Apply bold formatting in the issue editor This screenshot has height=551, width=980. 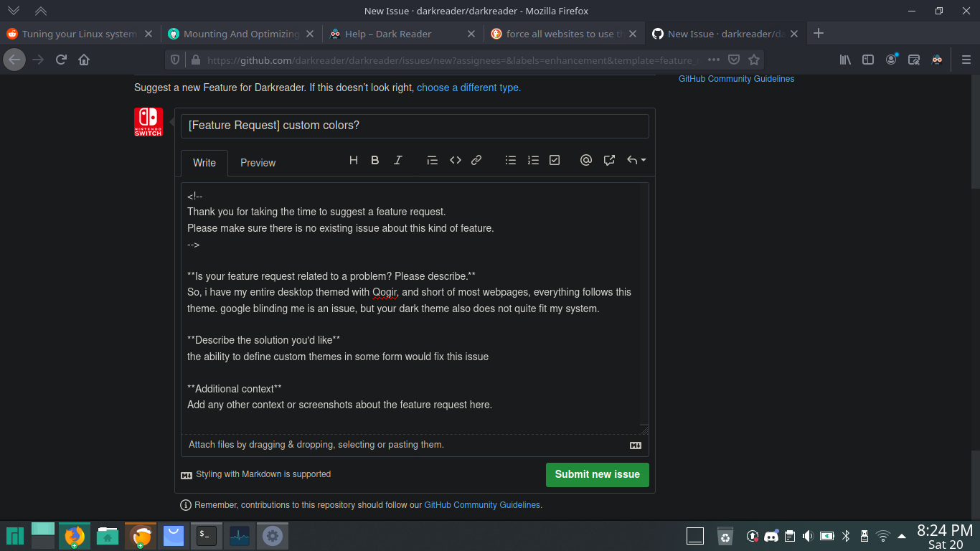(374, 160)
